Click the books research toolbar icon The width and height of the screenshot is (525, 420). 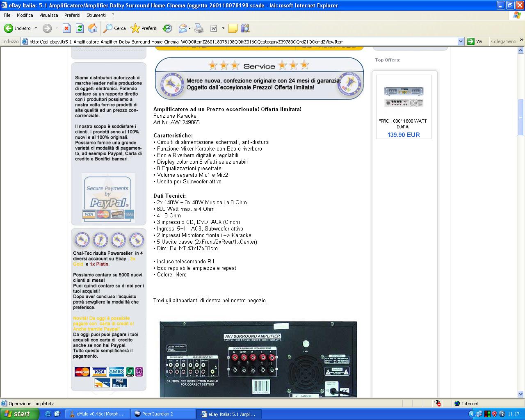[245, 28]
